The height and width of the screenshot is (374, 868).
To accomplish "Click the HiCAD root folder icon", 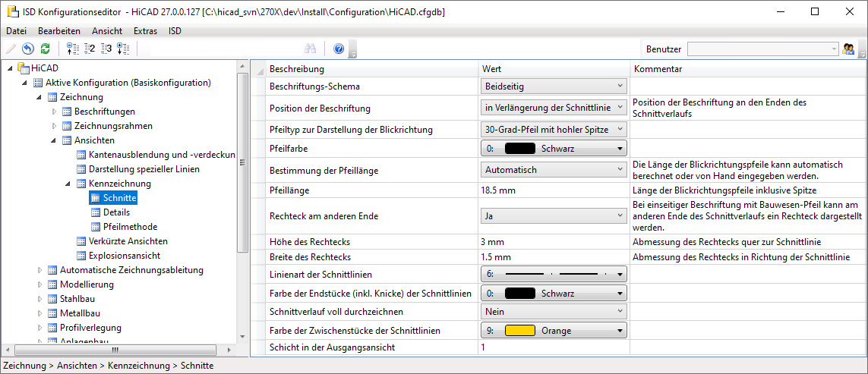I will click(23, 68).
